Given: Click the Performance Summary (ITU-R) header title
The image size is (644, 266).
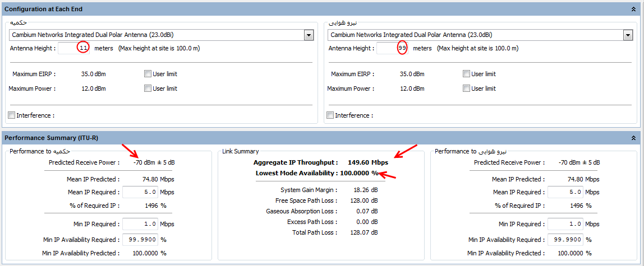Looking at the screenshot, I should coord(52,138).
